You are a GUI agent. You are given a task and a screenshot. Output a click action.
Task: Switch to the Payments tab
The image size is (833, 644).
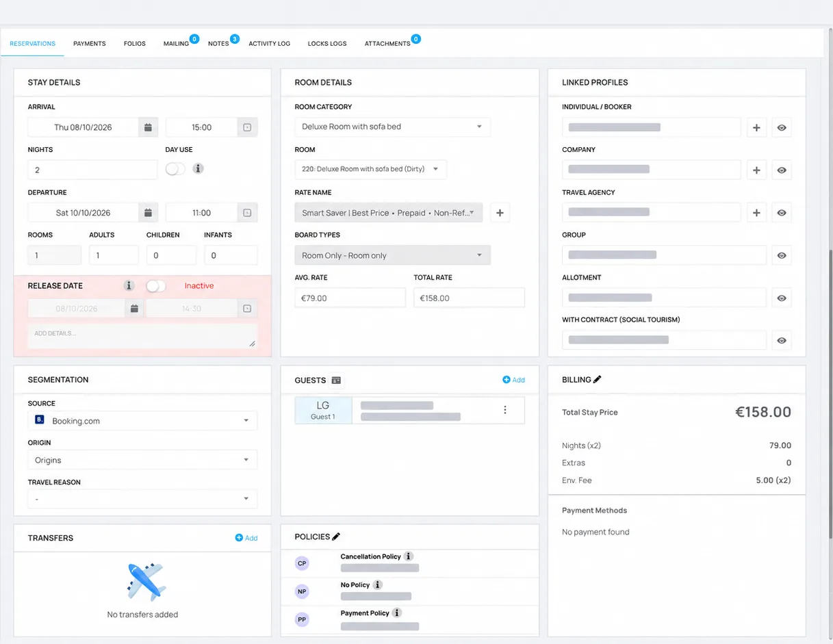90,43
